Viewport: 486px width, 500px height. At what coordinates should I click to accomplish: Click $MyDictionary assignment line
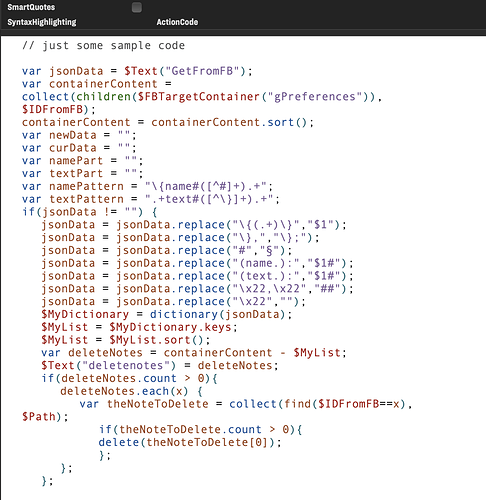coord(166,314)
